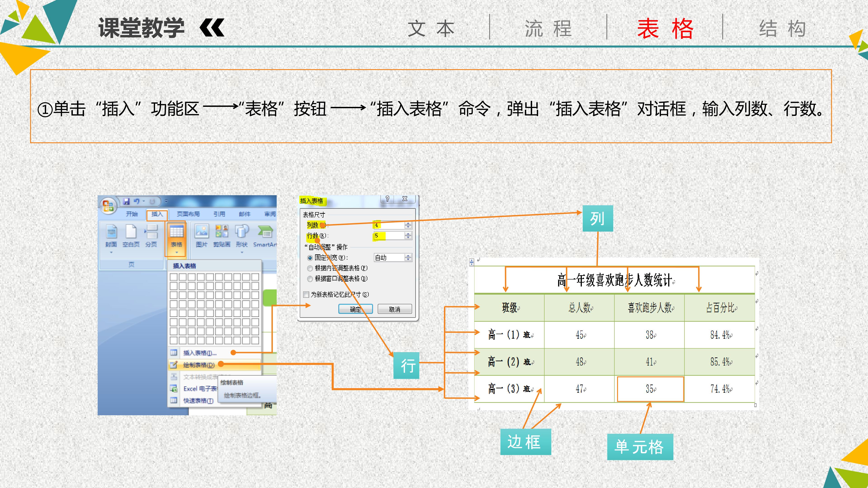Click the 剪贴画 clip art icon
The image size is (868, 488).
point(222,231)
